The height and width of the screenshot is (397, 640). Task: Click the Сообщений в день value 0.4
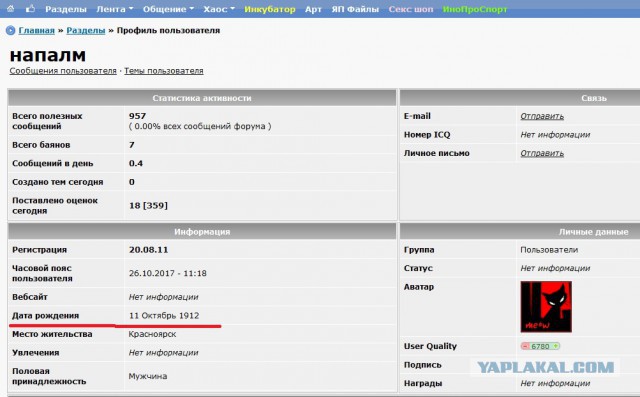[136, 163]
